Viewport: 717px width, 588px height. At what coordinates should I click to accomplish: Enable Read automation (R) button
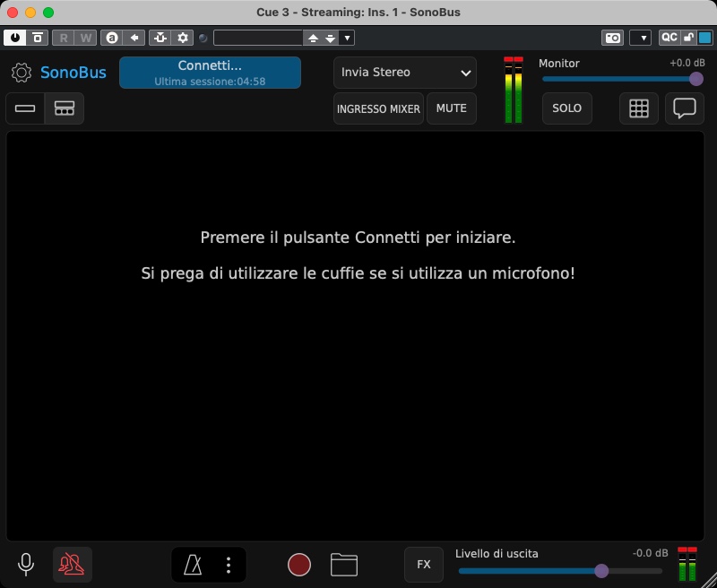(64, 38)
